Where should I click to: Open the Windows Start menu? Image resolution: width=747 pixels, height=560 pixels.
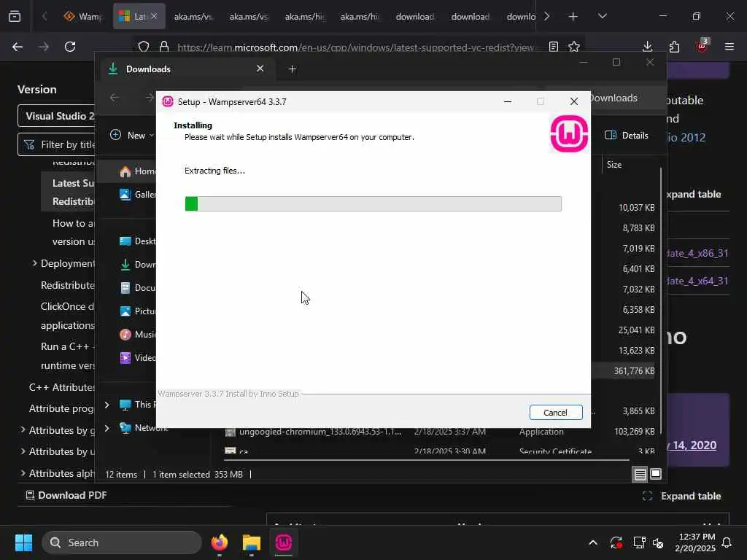pos(23,542)
